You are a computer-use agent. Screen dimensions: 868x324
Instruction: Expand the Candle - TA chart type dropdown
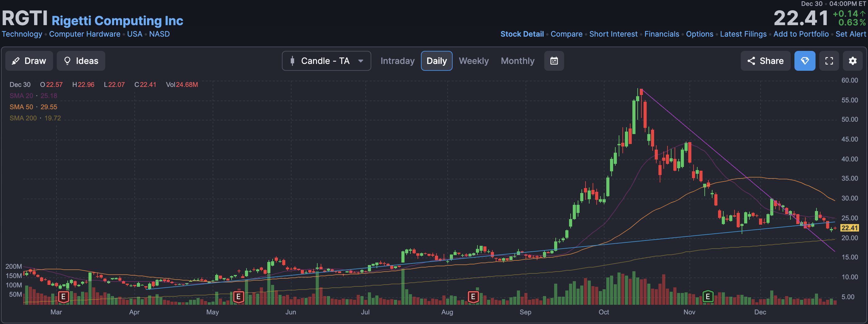pyautogui.click(x=326, y=61)
